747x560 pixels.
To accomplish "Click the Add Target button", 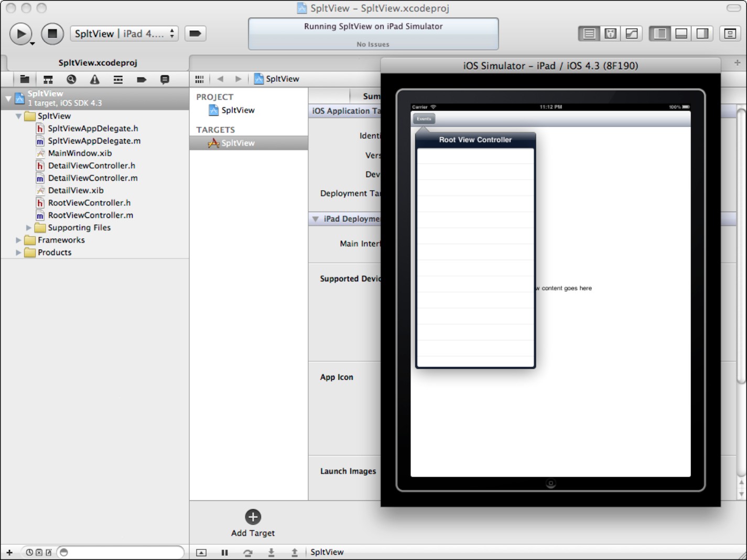I will pos(253,523).
